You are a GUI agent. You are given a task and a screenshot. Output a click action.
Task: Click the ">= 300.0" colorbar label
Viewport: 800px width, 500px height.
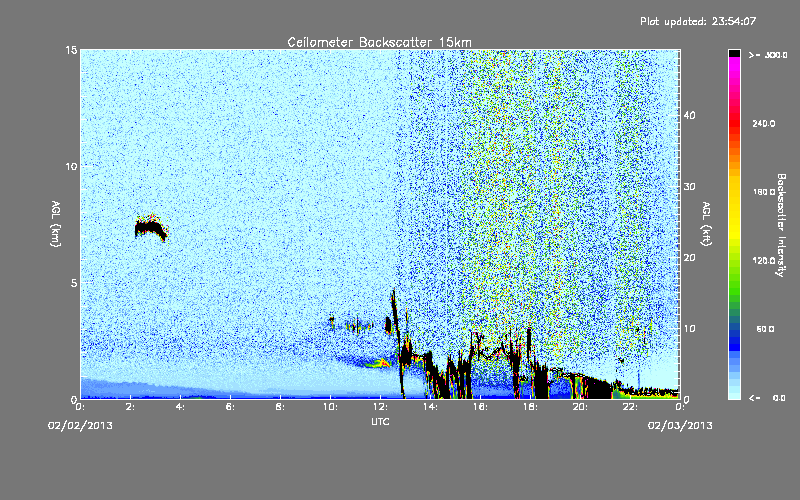(x=768, y=55)
